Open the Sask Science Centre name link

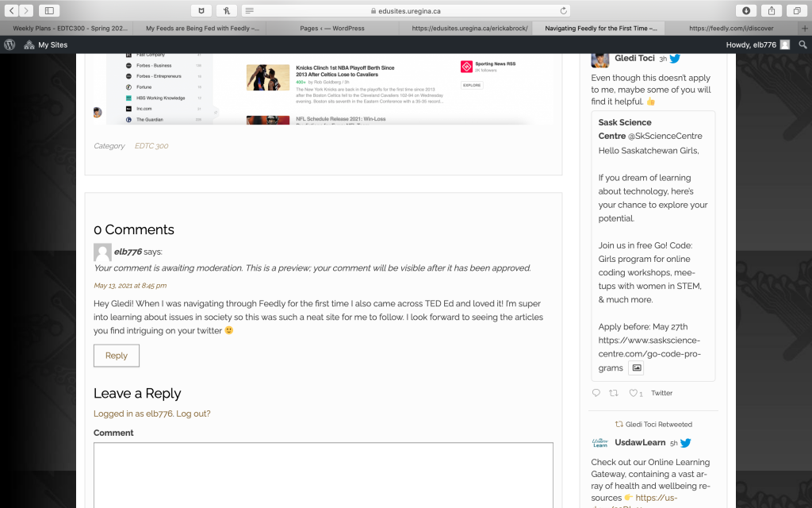coord(625,129)
